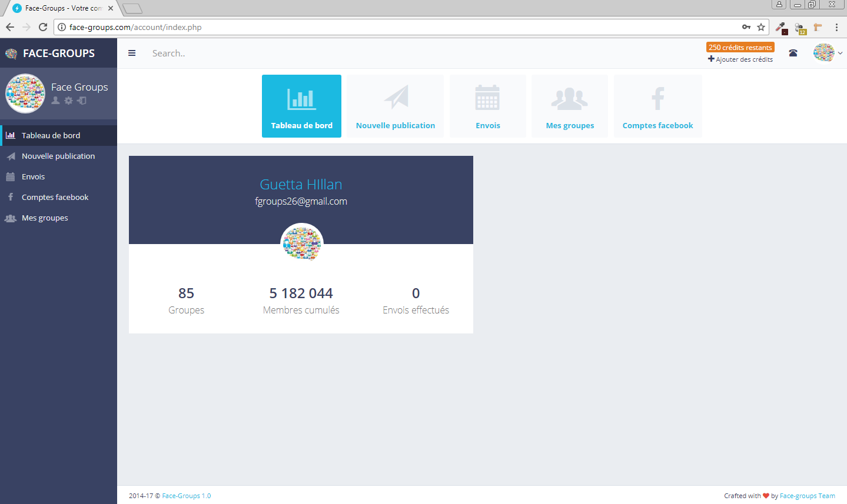Click the phone contact icon in header
Screen dimensions: 847x504
point(793,53)
